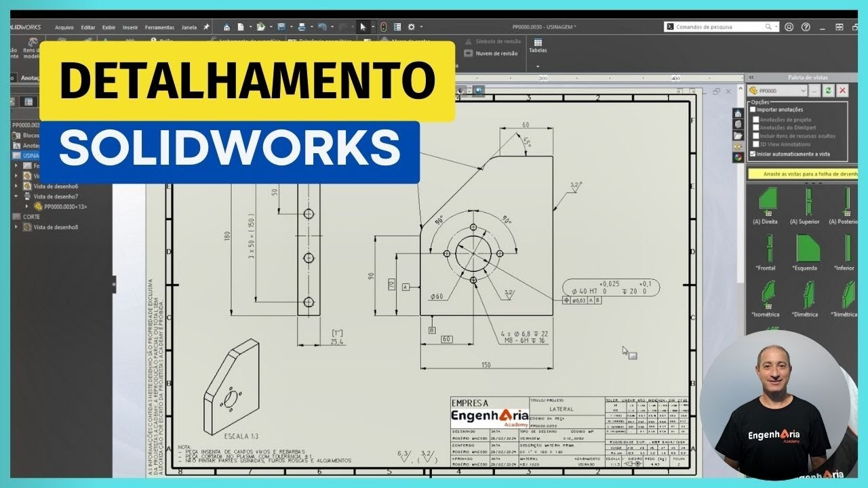This screenshot has width=868, height=488.
Task: Click the Tabelas table icon
Action: tap(538, 42)
